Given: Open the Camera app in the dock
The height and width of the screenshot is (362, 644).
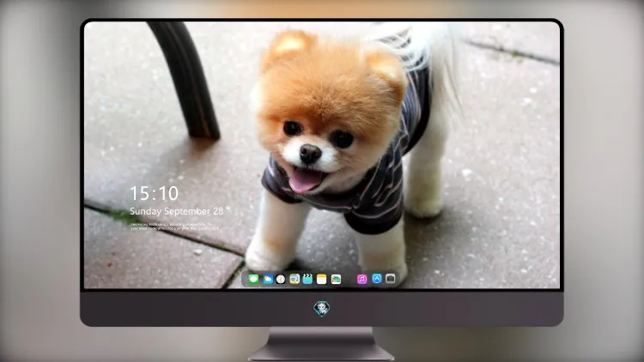Looking at the screenshot, I should click(x=391, y=279).
